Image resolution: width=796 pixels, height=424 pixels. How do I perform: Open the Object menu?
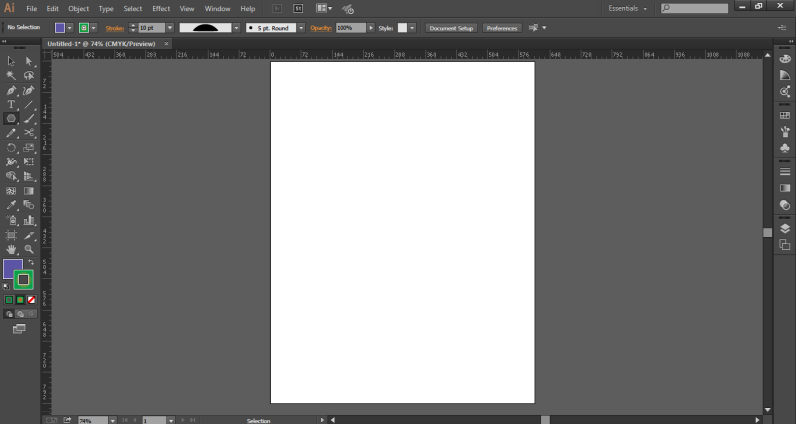tap(79, 9)
